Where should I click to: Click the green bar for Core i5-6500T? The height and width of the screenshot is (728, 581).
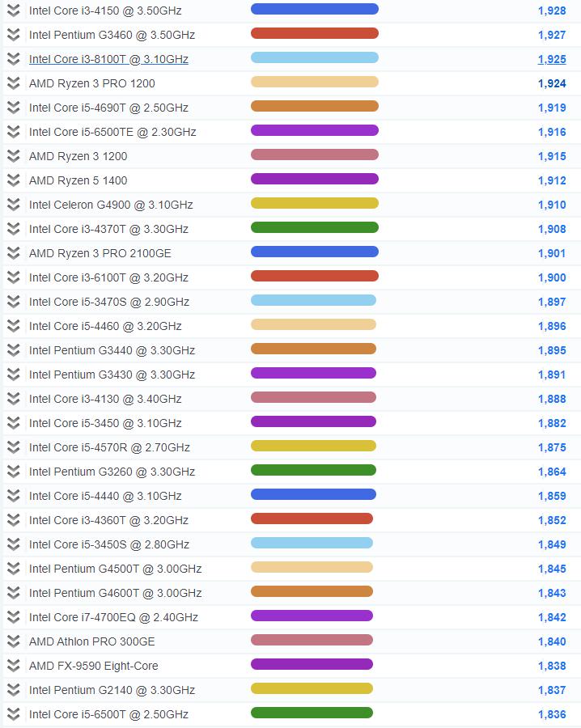click(312, 713)
